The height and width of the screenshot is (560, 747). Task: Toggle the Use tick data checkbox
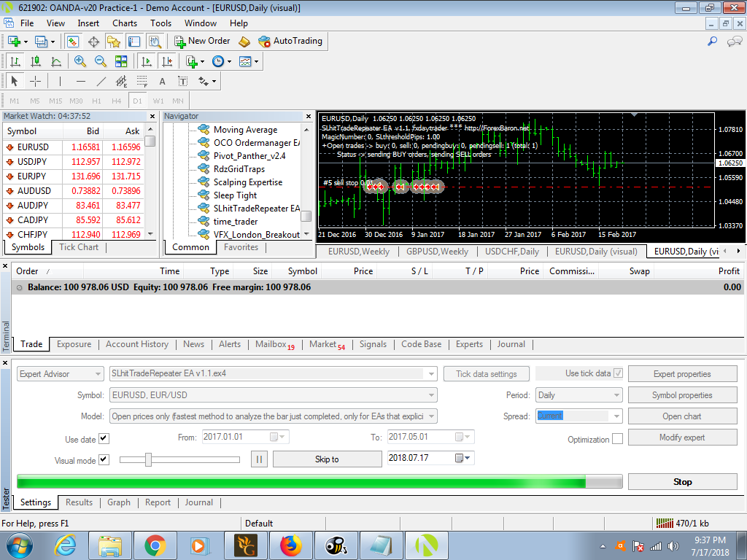[x=619, y=373]
